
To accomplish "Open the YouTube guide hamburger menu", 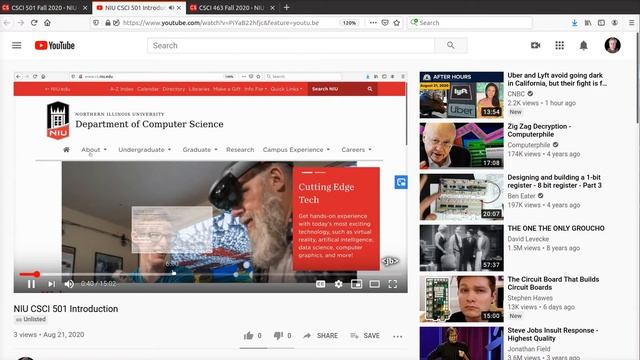I will (16, 45).
